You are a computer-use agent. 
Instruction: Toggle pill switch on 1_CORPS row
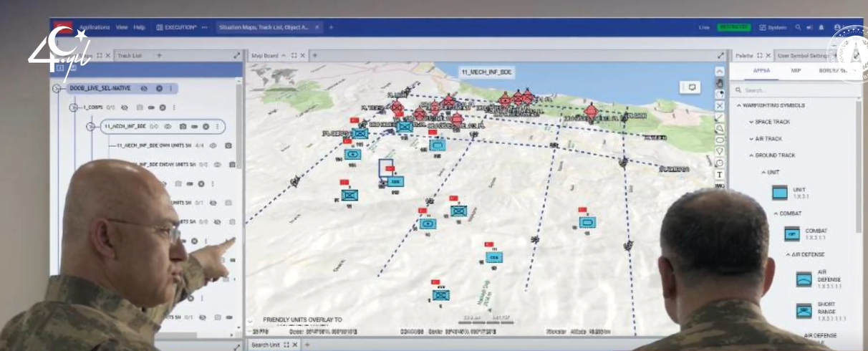pyautogui.click(x=151, y=107)
